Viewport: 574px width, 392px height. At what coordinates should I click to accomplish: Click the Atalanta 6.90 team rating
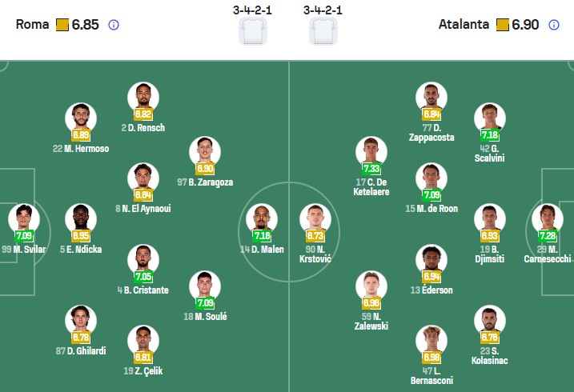tap(525, 25)
